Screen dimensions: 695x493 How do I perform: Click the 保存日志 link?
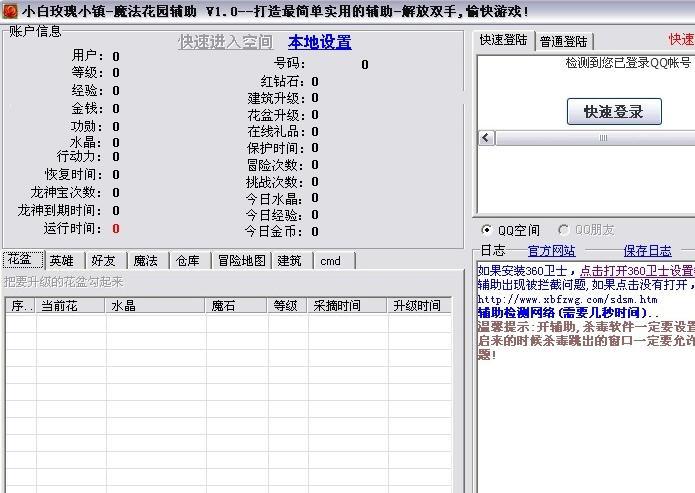tap(647, 251)
